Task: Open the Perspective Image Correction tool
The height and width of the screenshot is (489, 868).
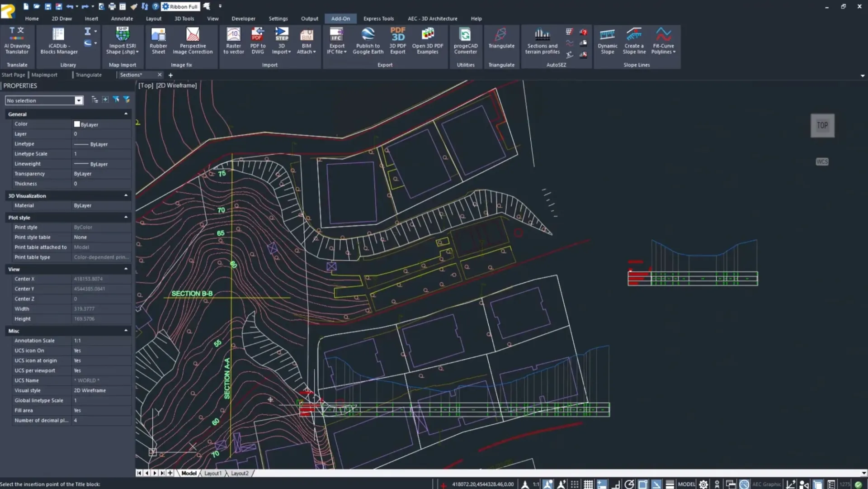Action: [x=193, y=41]
